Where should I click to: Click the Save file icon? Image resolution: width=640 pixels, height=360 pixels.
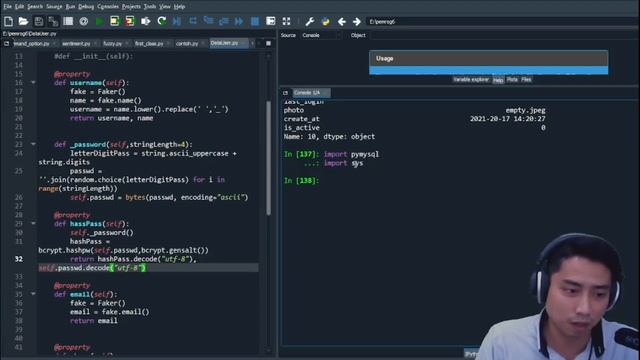click(x=38, y=21)
